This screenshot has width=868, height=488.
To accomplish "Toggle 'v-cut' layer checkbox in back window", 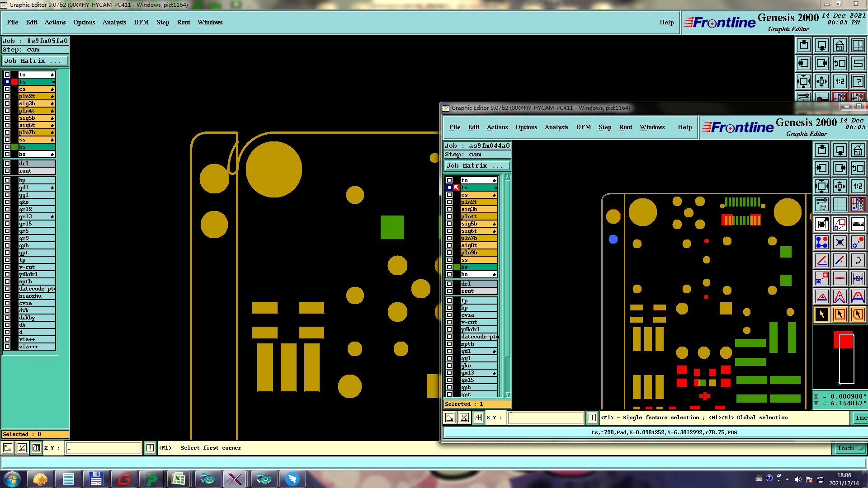I will pyautogui.click(x=7, y=267).
